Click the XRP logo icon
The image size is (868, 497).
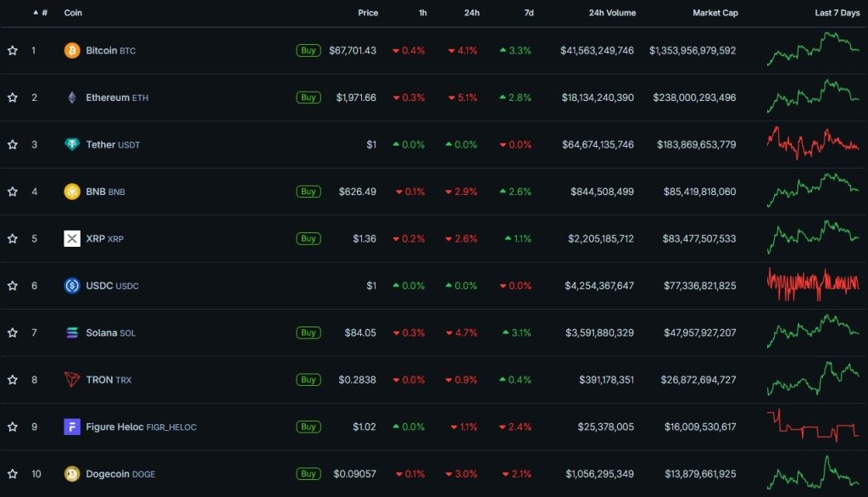coord(72,238)
